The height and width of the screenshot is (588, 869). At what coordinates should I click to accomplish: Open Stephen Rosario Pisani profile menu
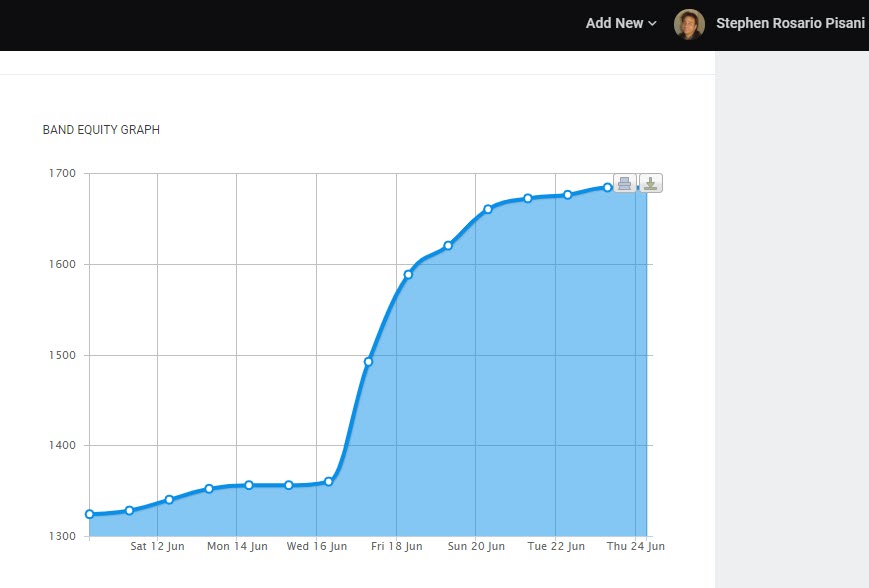click(790, 24)
